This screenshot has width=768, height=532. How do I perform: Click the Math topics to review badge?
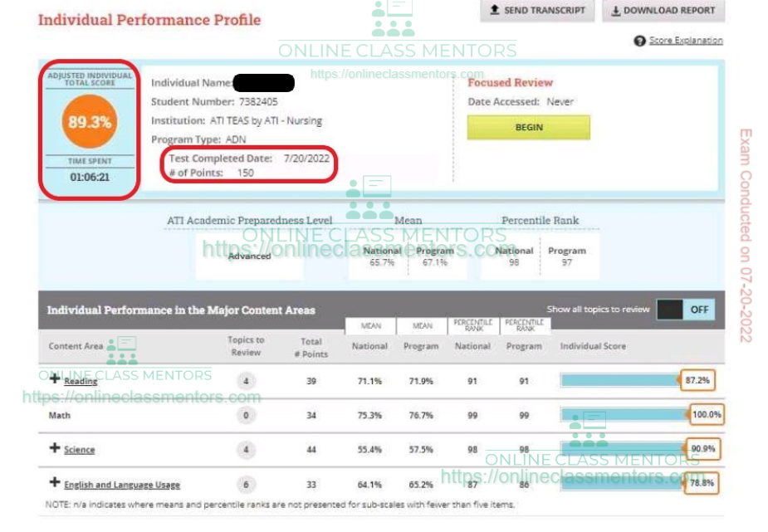point(246,415)
